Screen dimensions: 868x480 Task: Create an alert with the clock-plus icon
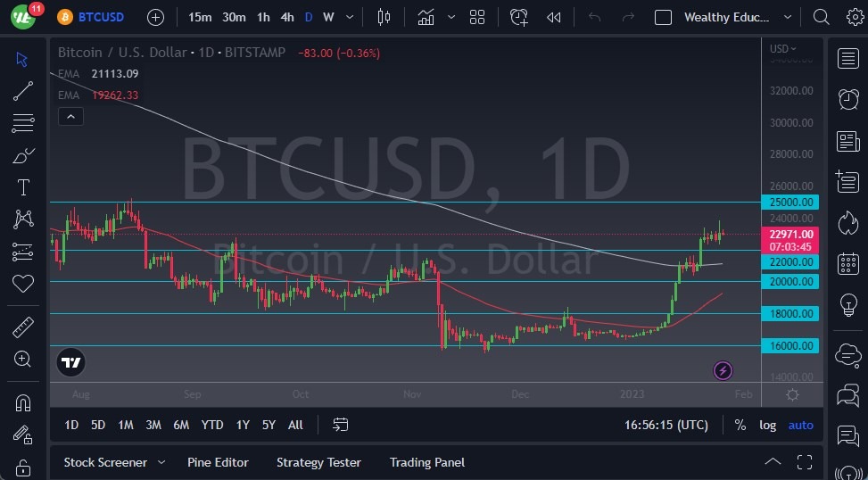518,17
